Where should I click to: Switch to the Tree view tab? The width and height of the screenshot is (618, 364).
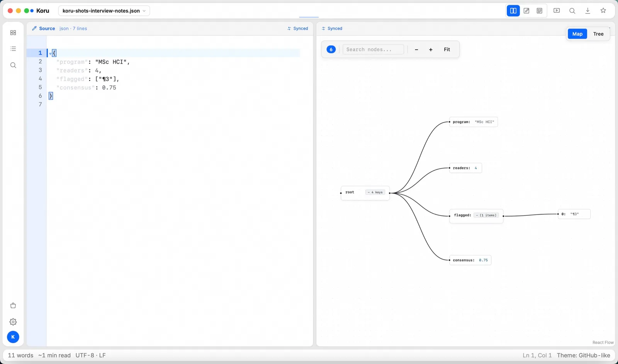point(598,34)
